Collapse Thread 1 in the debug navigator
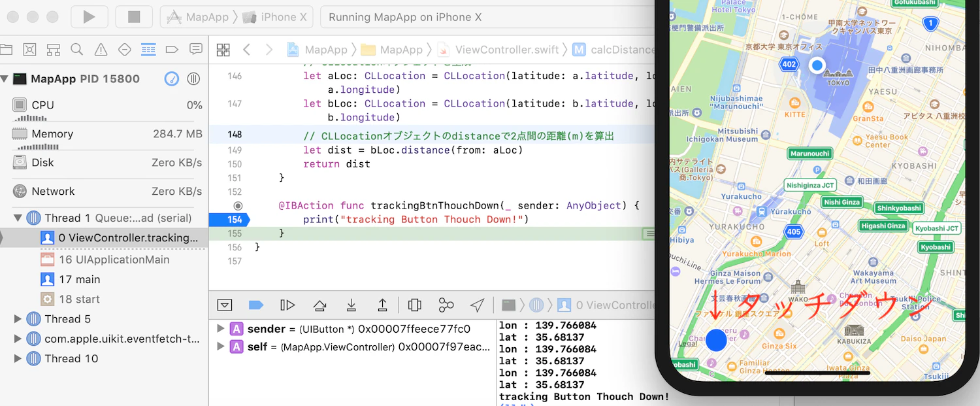 pos(18,218)
